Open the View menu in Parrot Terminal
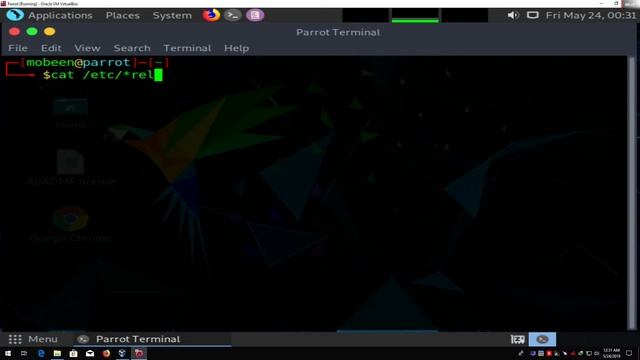Image resolution: width=640 pixels, height=360 pixels. pyautogui.click(x=87, y=48)
